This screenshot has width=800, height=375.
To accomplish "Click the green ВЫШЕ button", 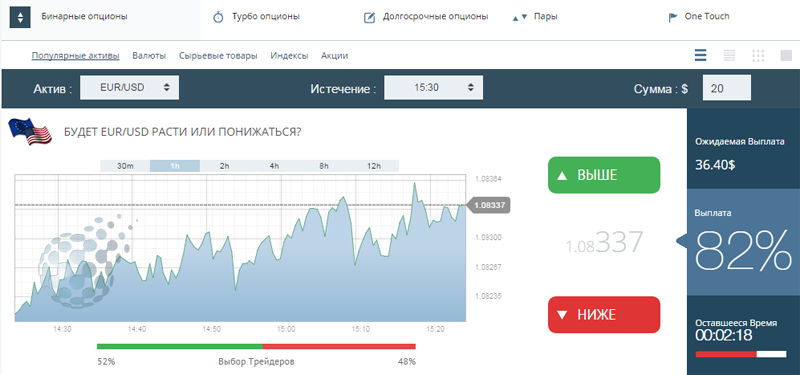I will coord(604,175).
